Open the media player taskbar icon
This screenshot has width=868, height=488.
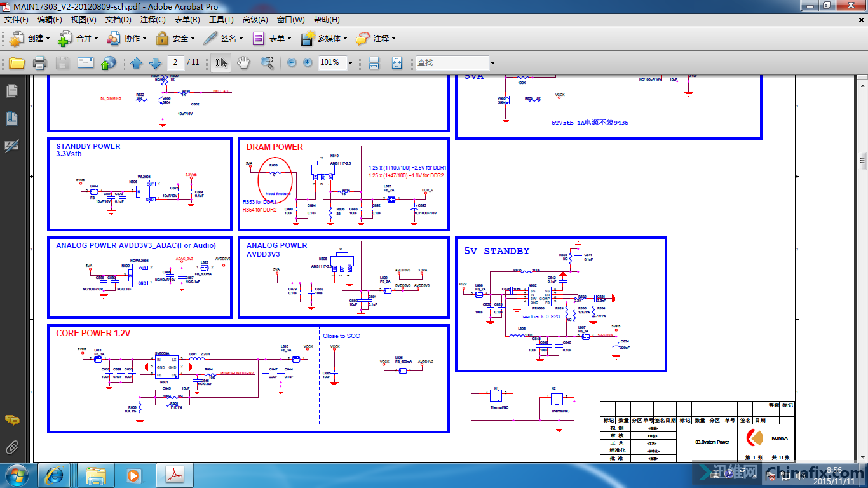(134, 475)
